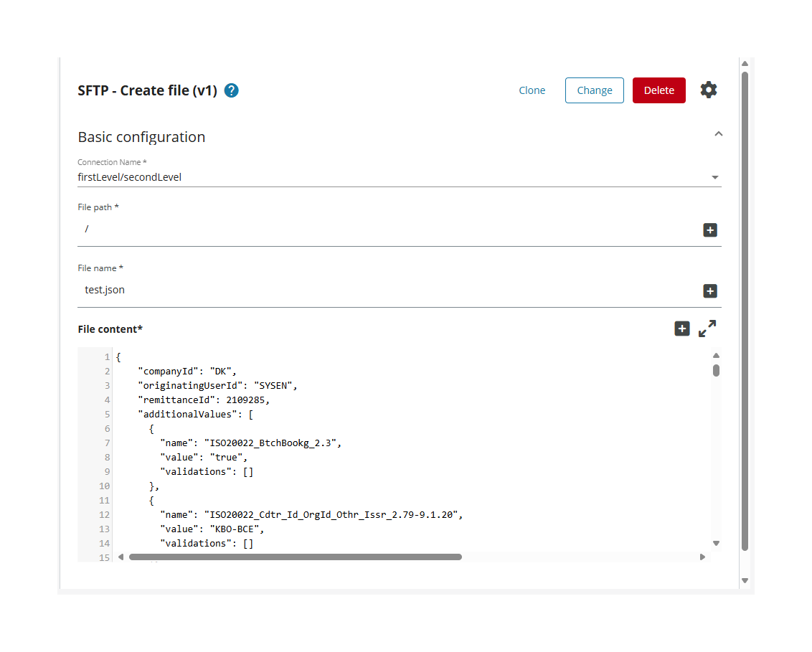Viewport: 812px width, 652px height.
Task: Open the Connection Name dropdown
Action: (715, 177)
